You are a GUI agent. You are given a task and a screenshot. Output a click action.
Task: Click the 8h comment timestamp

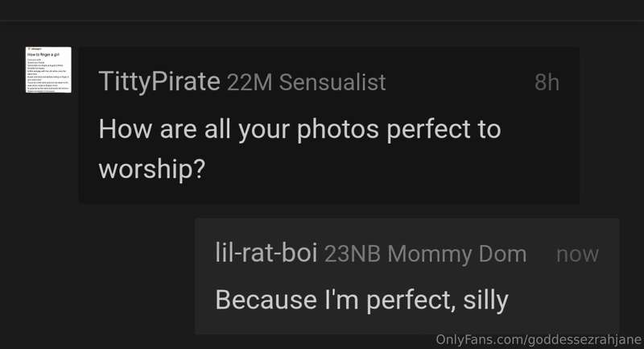[547, 82]
